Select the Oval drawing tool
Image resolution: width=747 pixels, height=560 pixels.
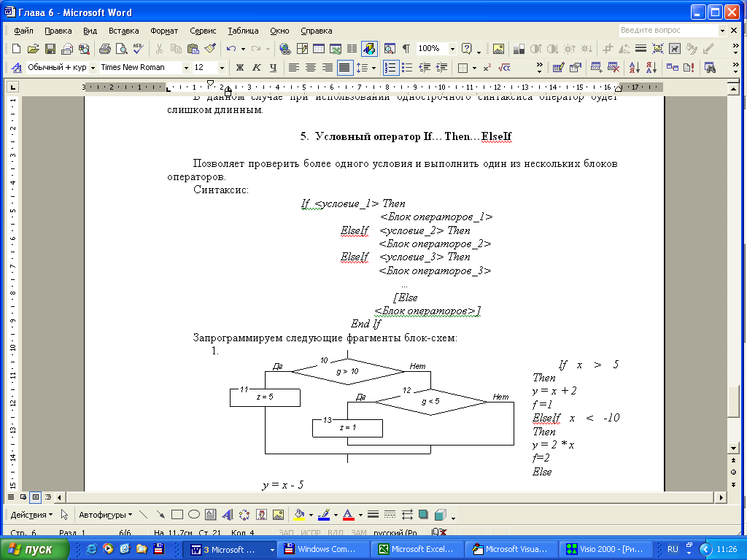point(194,515)
